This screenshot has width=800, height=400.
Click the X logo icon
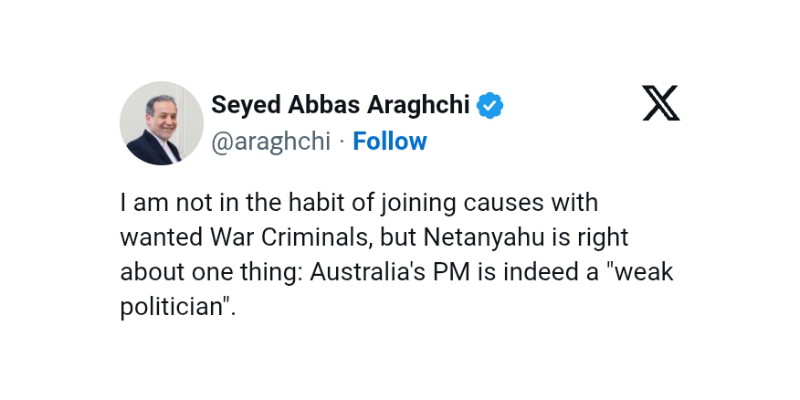[x=661, y=103]
